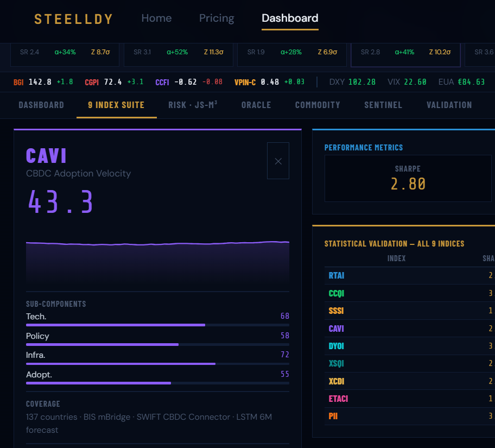Screen dimensions: 495x448
Task: Select the RTAI row in validation table
Action: [x=410, y=275]
